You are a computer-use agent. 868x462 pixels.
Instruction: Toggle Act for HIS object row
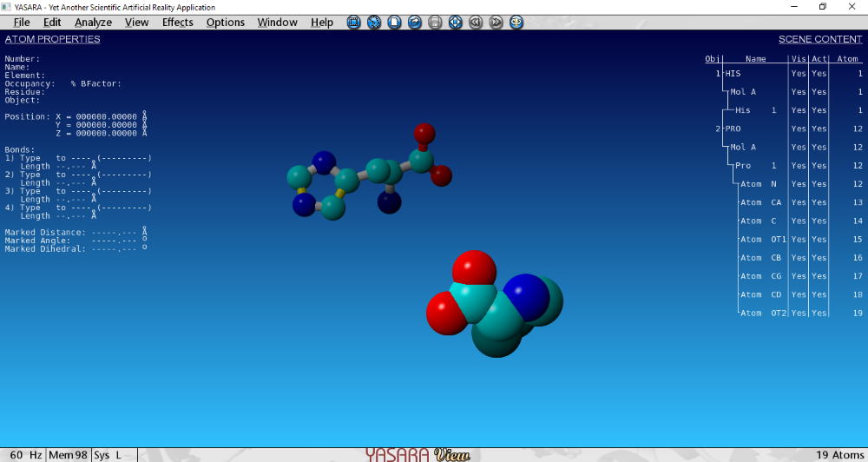point(819,73)
